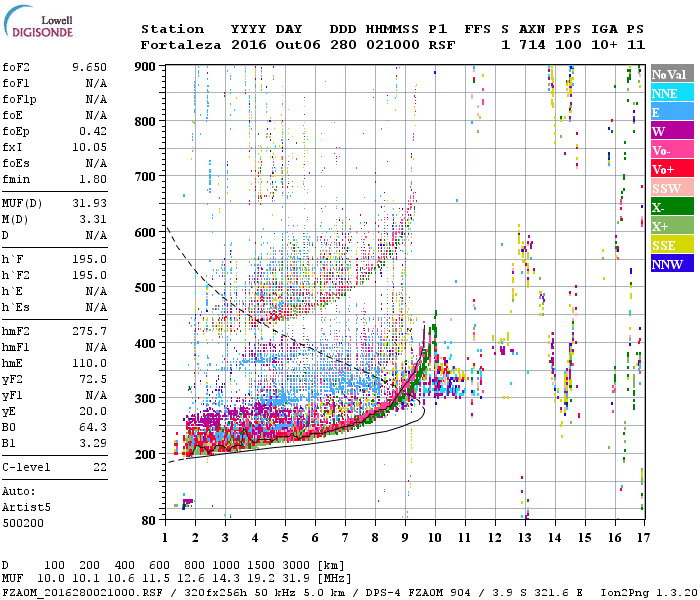Click the 200 km height axis label
Screen dimensions: 700x600
click(x=145, y=454)
